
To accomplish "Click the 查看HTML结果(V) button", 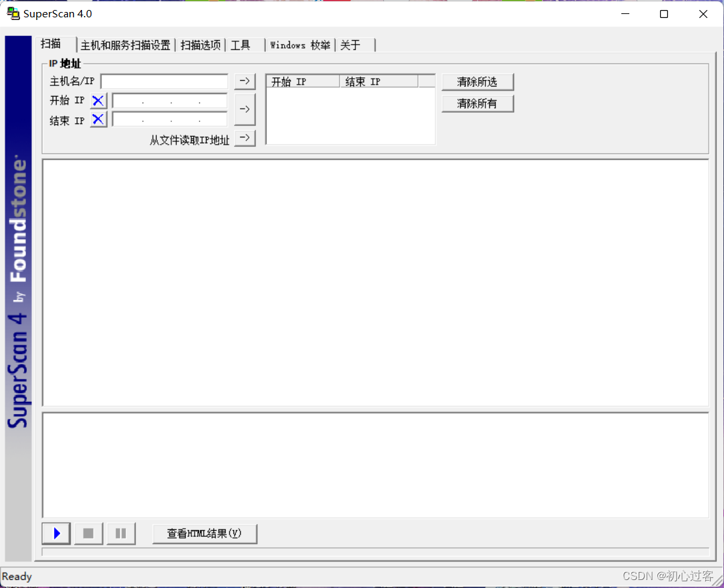I will tap(205, 533).
